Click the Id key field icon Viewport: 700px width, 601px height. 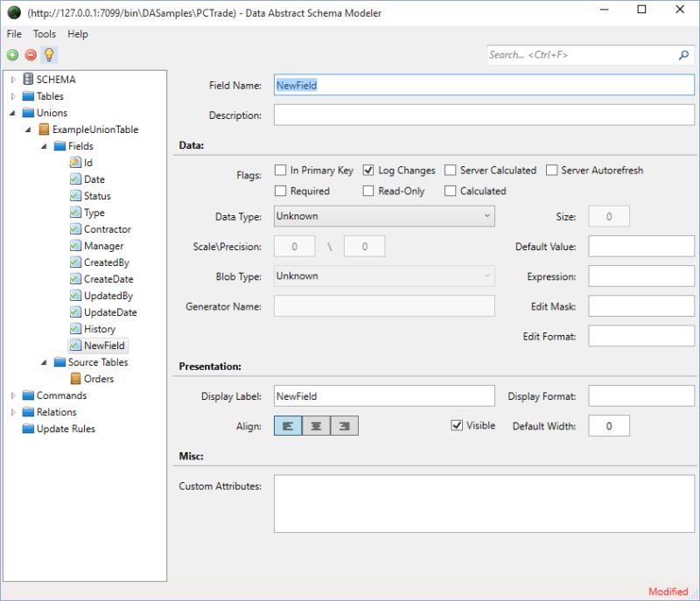(75, 163)
